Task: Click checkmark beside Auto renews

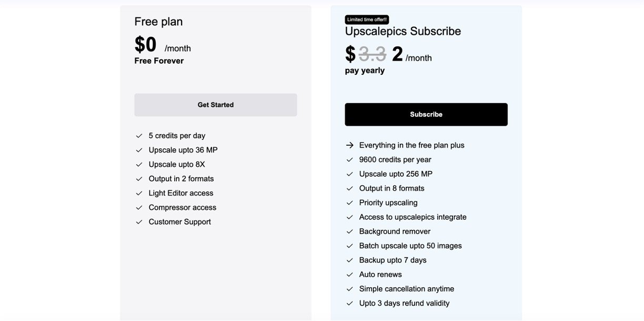Action: [x=349, y=275]
